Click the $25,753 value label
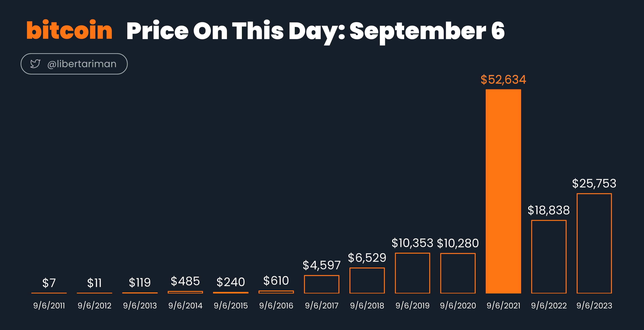Image resolution: width=644 pixels, height=330 pixels. tap(594, 183)
